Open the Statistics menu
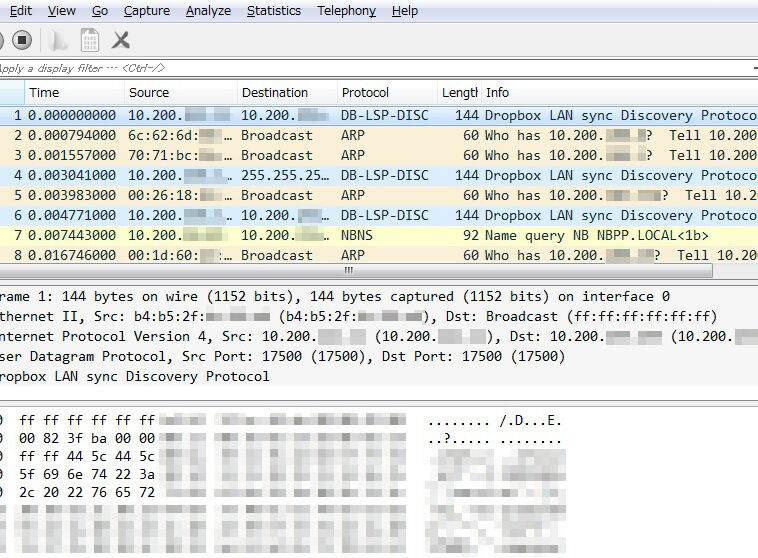Image resolution: width=758 pixels, height=558 pixels. pos(274,11)
